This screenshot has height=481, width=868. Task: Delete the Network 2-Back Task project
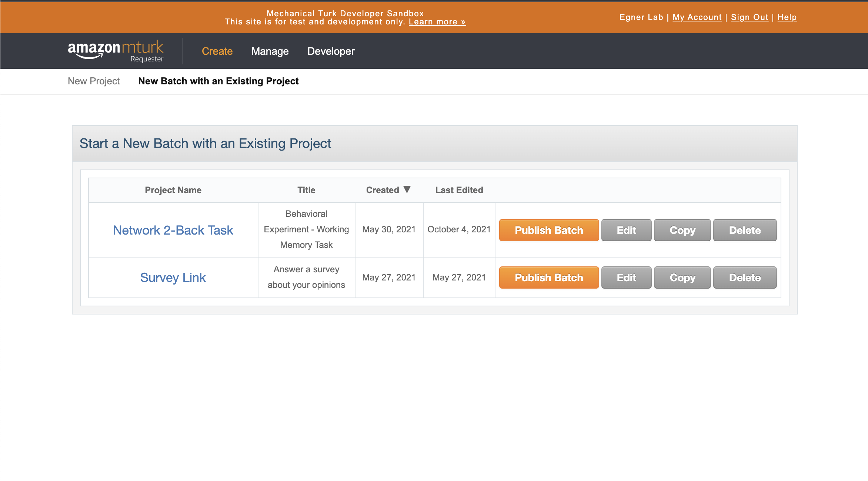coord(745,230)
